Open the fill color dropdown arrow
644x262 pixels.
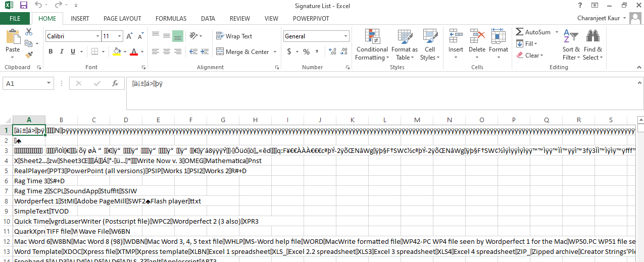pyautogui.click(x=125, y=51)
